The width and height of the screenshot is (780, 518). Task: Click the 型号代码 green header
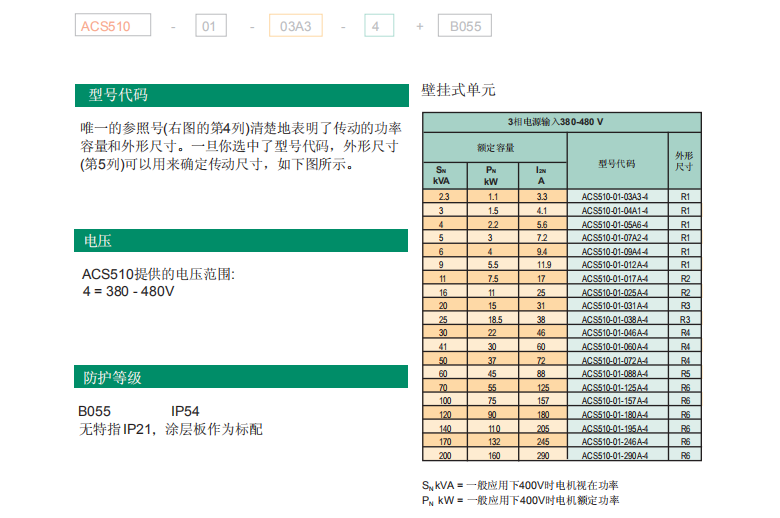(x=242, y=95)
